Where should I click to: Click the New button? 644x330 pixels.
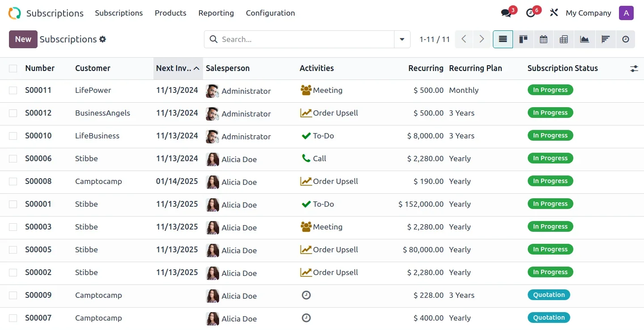pos(23,39)
